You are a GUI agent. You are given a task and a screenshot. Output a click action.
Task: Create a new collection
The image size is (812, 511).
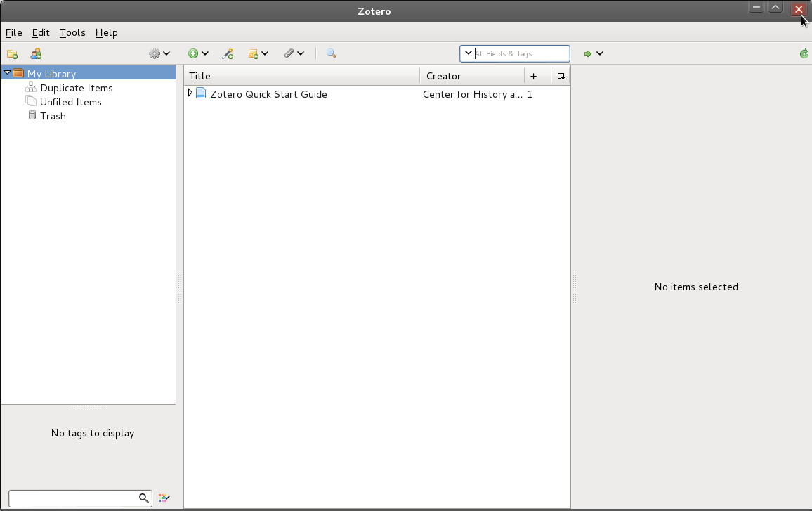pos(12,53)
